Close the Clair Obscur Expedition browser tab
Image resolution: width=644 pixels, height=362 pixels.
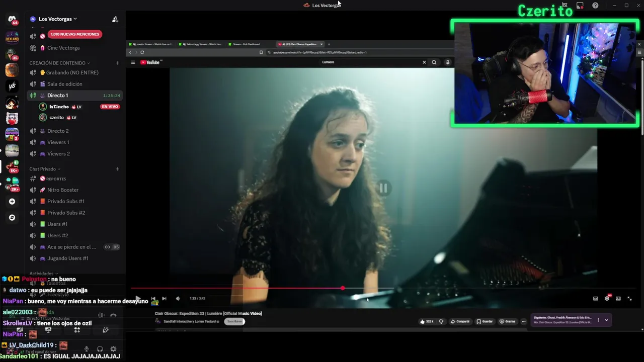click(321, 44)
